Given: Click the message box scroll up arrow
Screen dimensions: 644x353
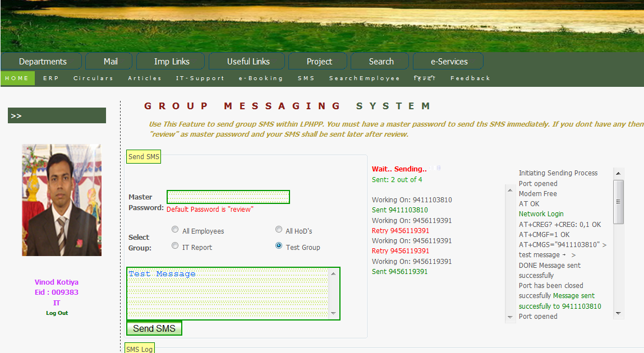Looking at the screenshot, I should click(x=333, y=274).
